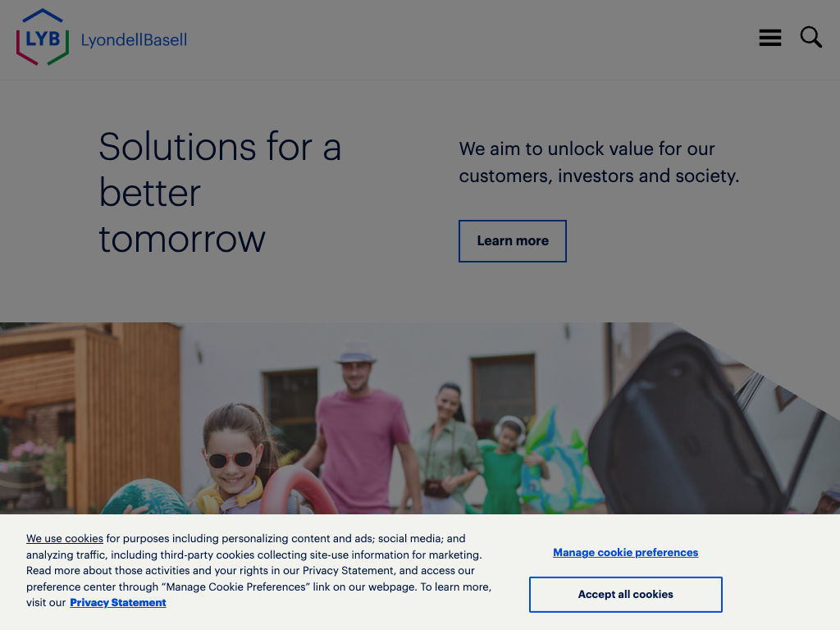Viewport: 840px width, 630px height.
Task: Open the Privacy Statement link
Action: click(x=118, y=603)
